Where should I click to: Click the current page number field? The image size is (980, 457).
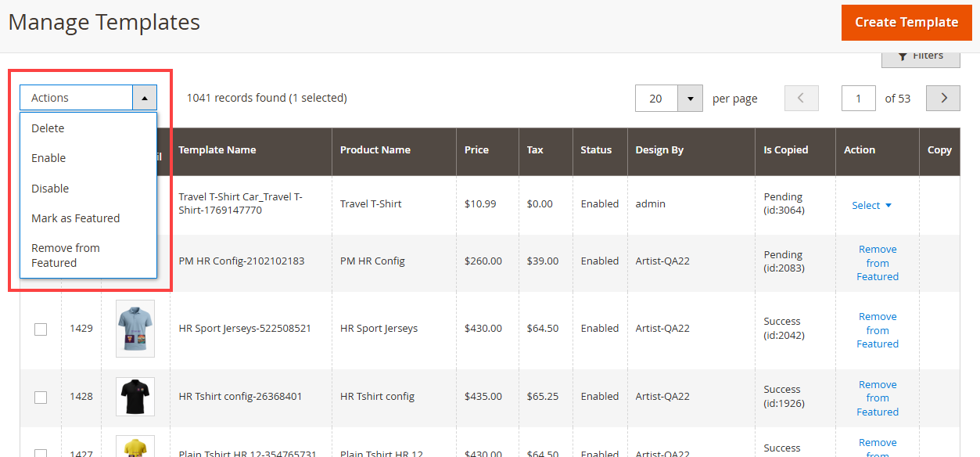858,99
